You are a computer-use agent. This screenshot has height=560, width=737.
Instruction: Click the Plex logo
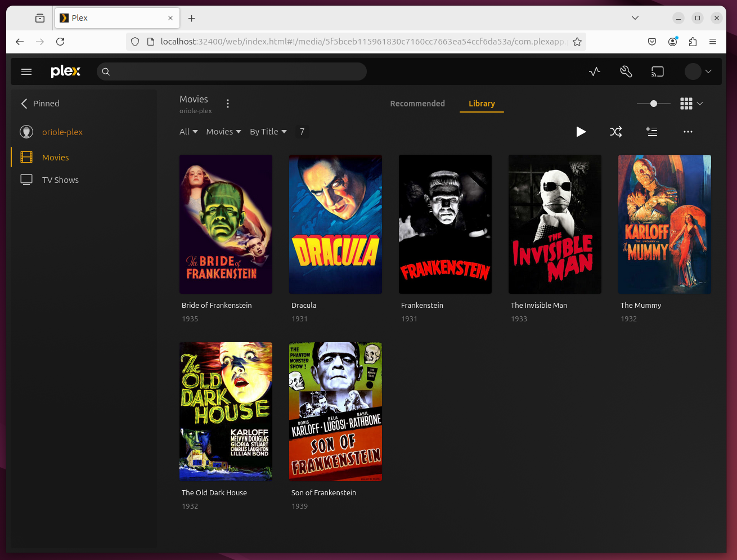pyautogui.click(x=65, y=71)
